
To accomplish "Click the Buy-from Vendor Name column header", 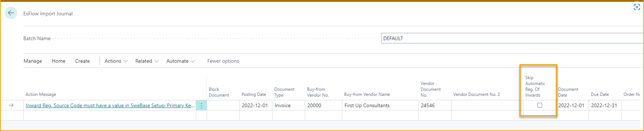I will click(x=367, y=95).
